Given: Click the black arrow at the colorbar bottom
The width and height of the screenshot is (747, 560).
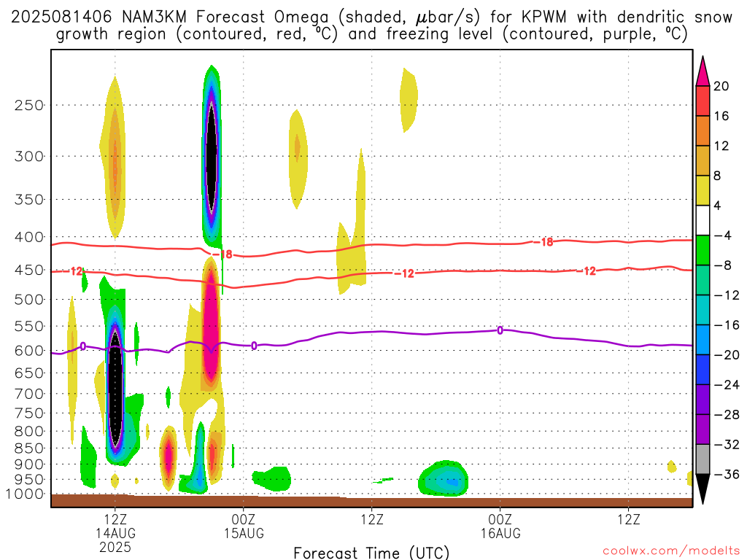Looking at the screenshot, I should click(x=703, y=489).
